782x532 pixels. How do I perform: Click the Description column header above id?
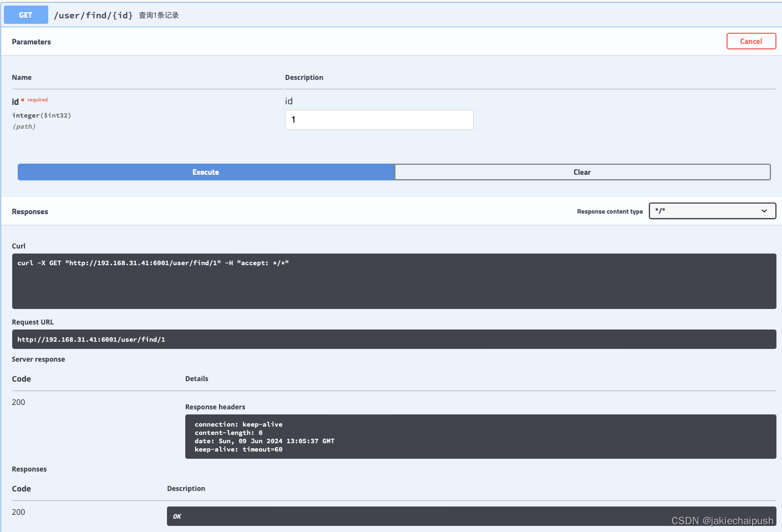304,78
